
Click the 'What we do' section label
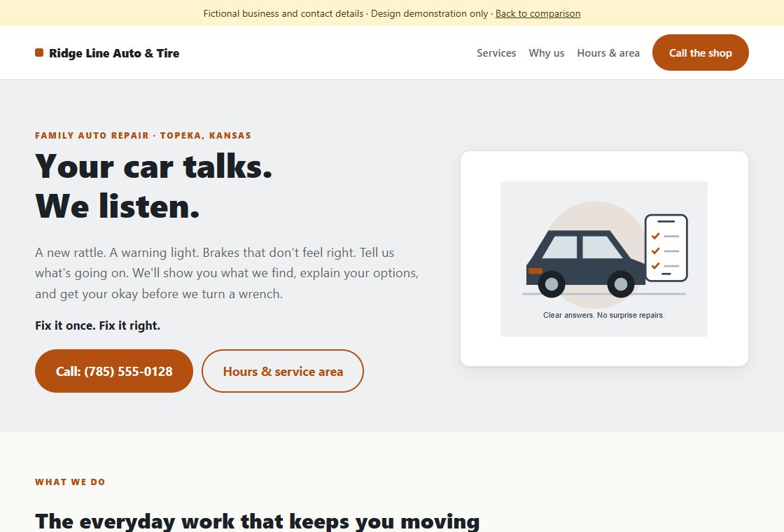[x=70, y=482]
